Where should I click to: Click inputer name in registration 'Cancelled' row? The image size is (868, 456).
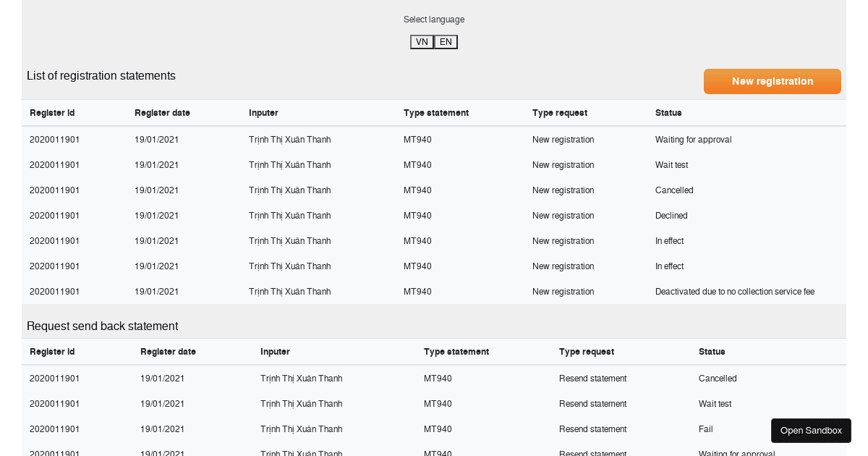pos(290,190)
